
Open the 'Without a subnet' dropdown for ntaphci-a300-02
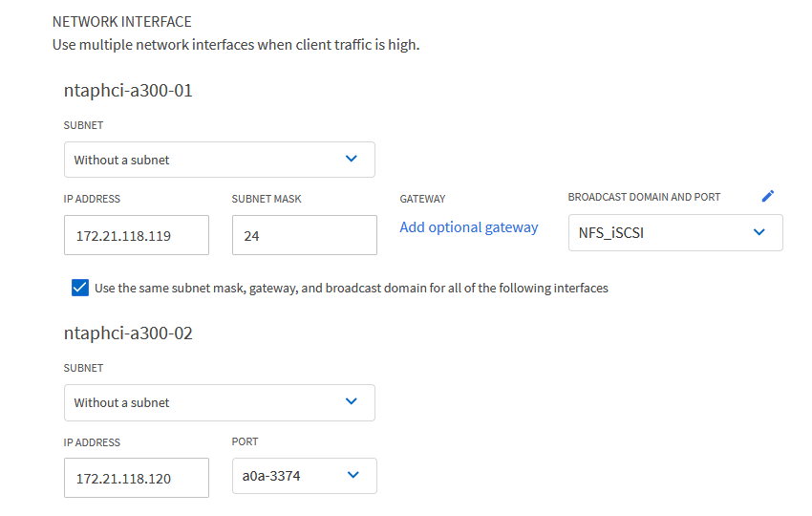click(219, 402)
